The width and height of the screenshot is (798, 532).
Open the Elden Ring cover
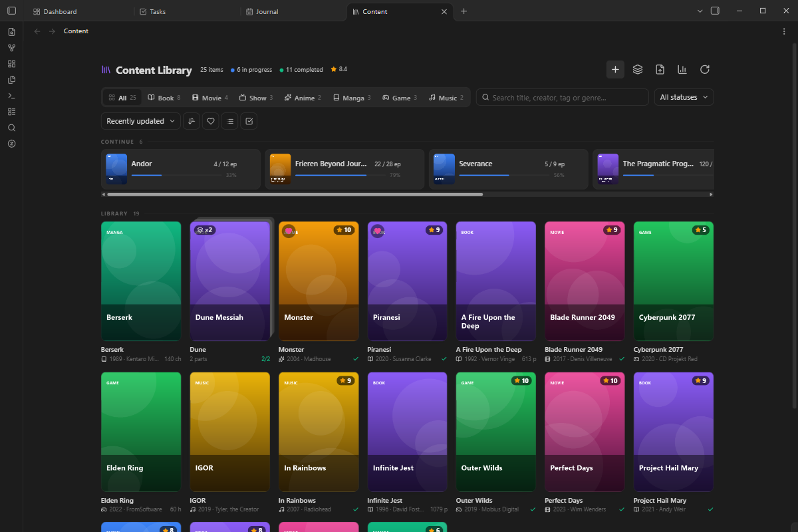pyautogui.click(x=141, y=432)
